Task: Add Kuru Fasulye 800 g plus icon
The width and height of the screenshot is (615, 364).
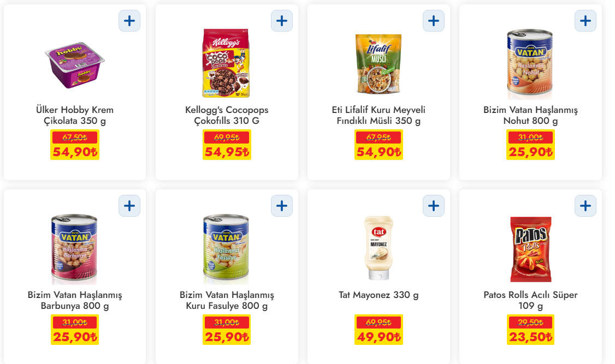Action: pyautogui.click(x=282, y=206)
